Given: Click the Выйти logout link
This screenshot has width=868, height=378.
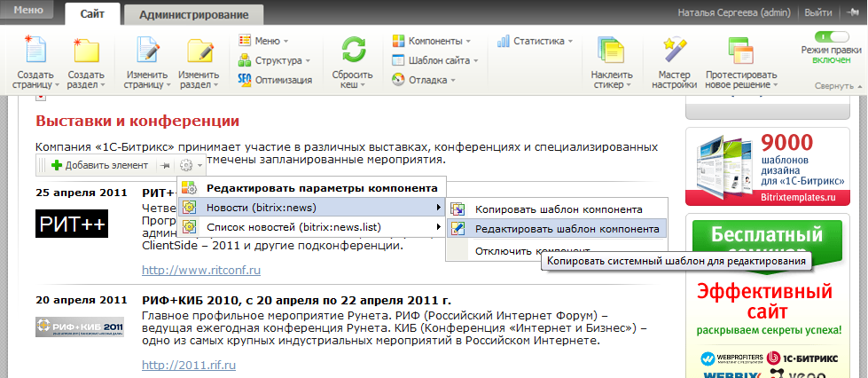Looking at the screenshot, I should [x=818, y=12].
